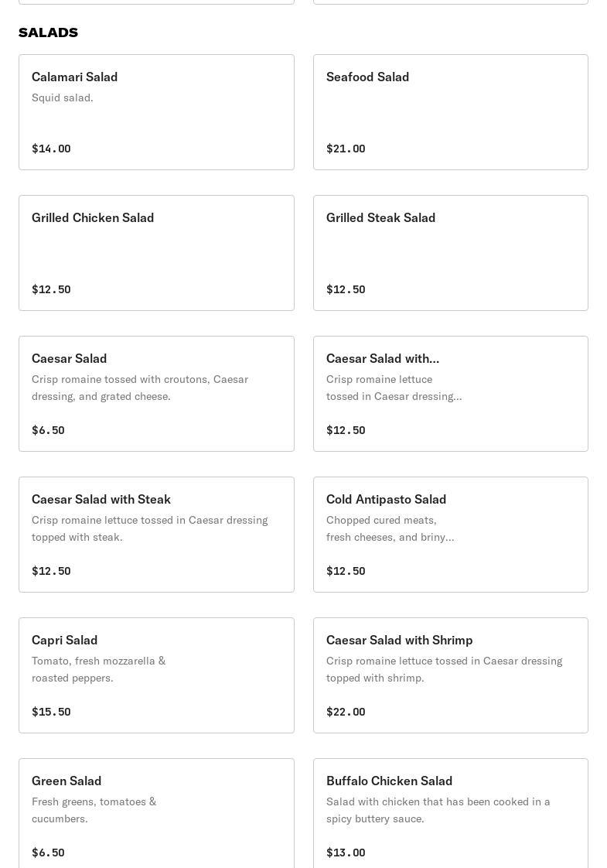Image resolution: width=607 pixels, height=868 pixels.
Task: Click the truncated 'Caesar Salad with…' title
Action: click(x=382, y=358)
